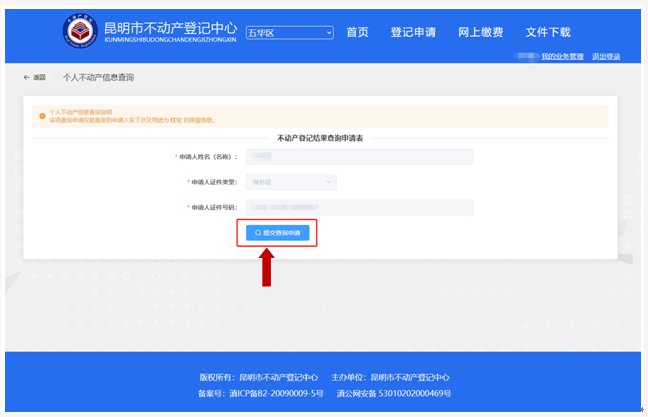Click the footer 备案号 ICP text
The height and width of the screenshot is (417, 648).
[x=260, y=393]
